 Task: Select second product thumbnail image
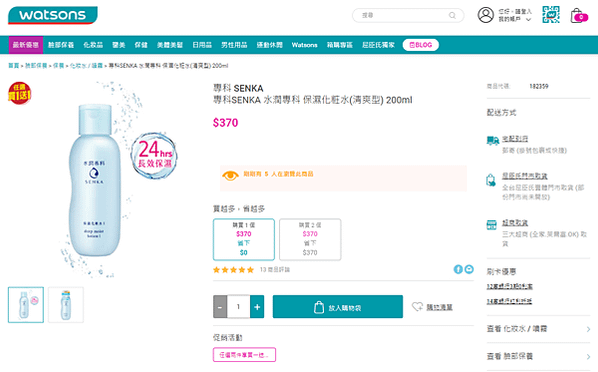tap(66, 305)
